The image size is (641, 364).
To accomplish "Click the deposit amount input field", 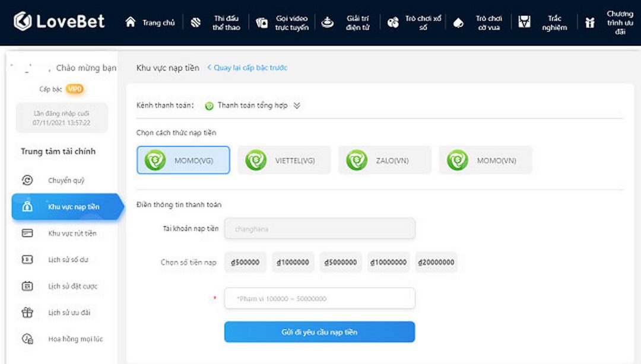I will (319, 299).
